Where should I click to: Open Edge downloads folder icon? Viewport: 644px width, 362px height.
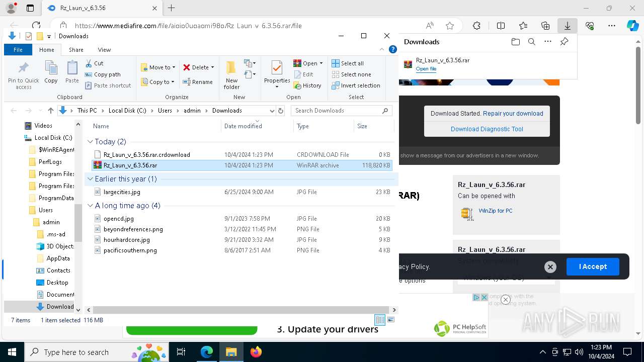click(x=515, y=42)
